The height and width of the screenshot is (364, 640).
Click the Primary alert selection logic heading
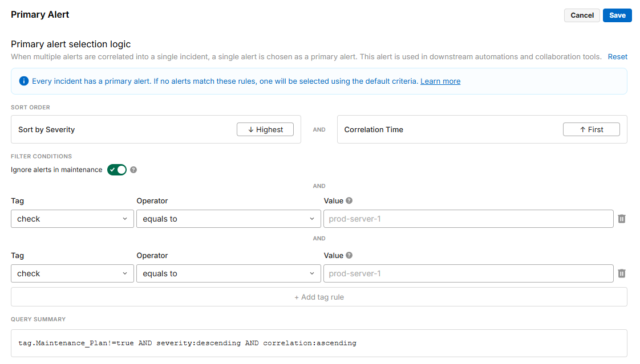[71, 44]
